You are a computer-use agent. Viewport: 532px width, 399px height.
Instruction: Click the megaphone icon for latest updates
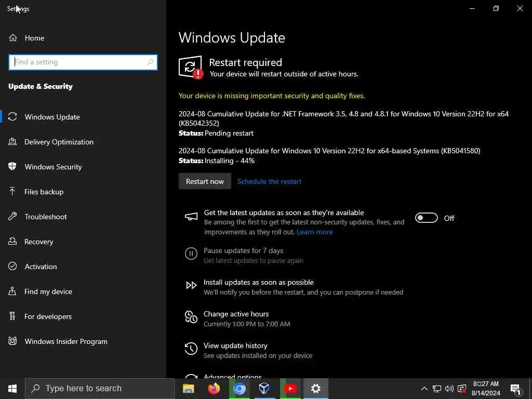pyautogui.click(x=191, y=217)
